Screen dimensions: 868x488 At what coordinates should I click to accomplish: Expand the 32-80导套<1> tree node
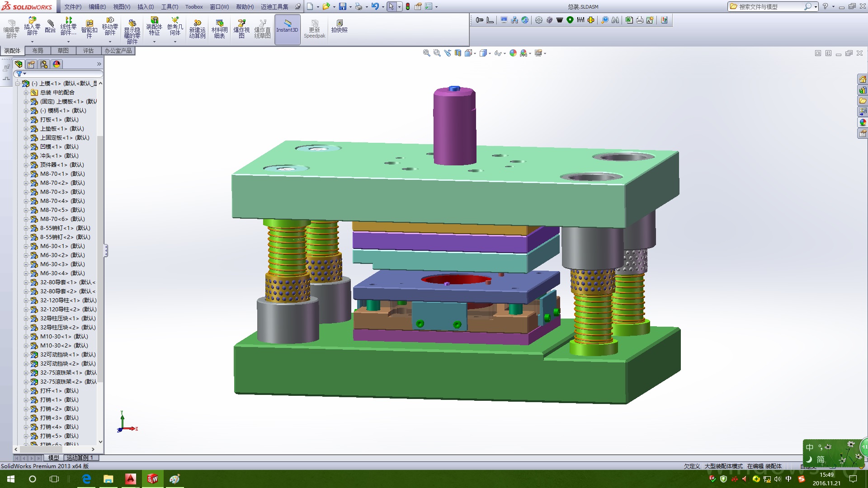(x=26, y=282)
